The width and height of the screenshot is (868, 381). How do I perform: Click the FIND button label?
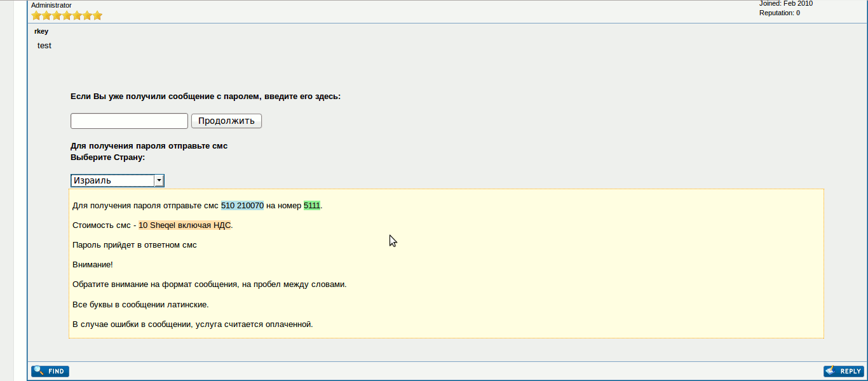[x=56, y=371]
